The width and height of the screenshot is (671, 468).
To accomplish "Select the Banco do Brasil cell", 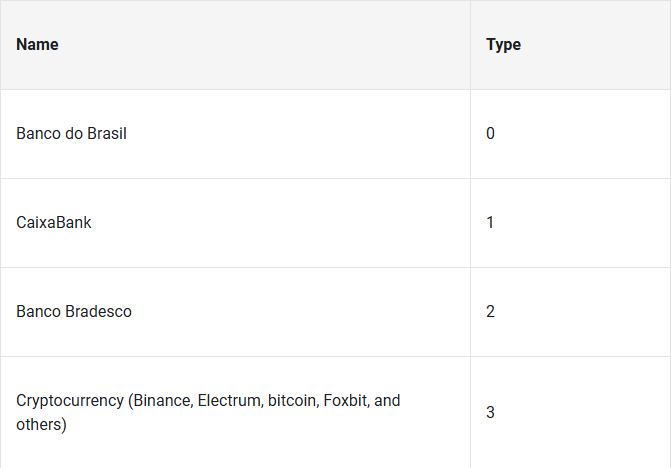I will point(235,134).
